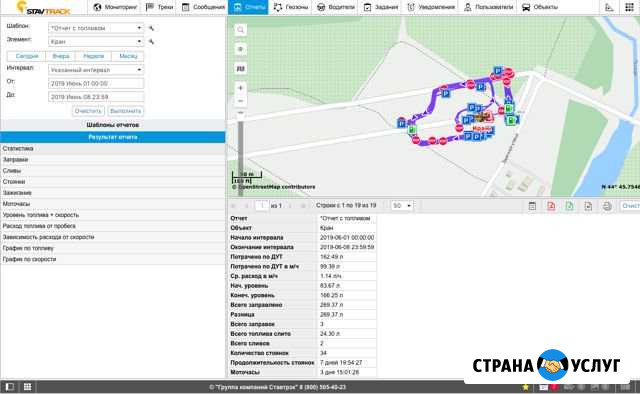This screenshot has height=394, width=640.
Task: Open График по топливу row
Action: coord(113,248)
